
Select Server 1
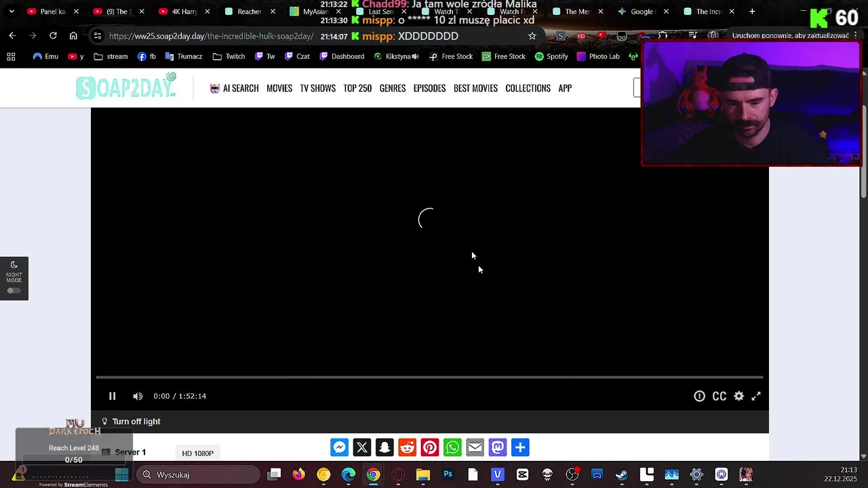click(x=124, y=452)
